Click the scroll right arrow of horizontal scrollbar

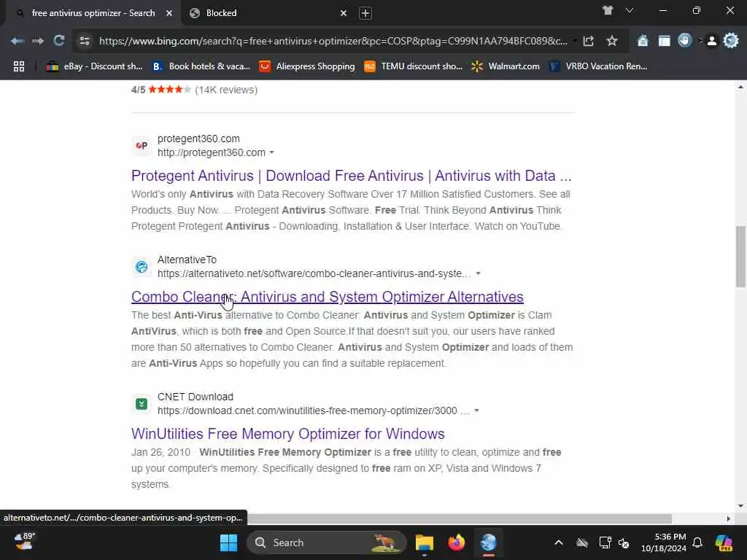point(729,518)
